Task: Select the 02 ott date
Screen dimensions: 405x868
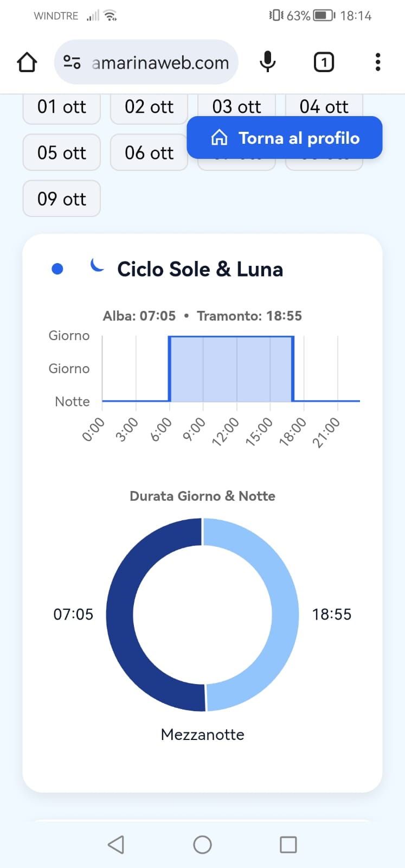Action: click(149, 107)
